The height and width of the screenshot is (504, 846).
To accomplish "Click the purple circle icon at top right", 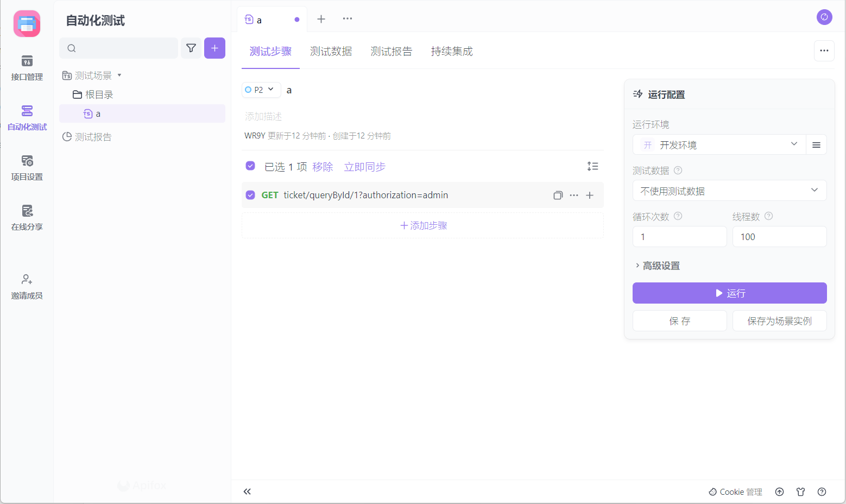I will pyautogui.click(x=824, y=17).
